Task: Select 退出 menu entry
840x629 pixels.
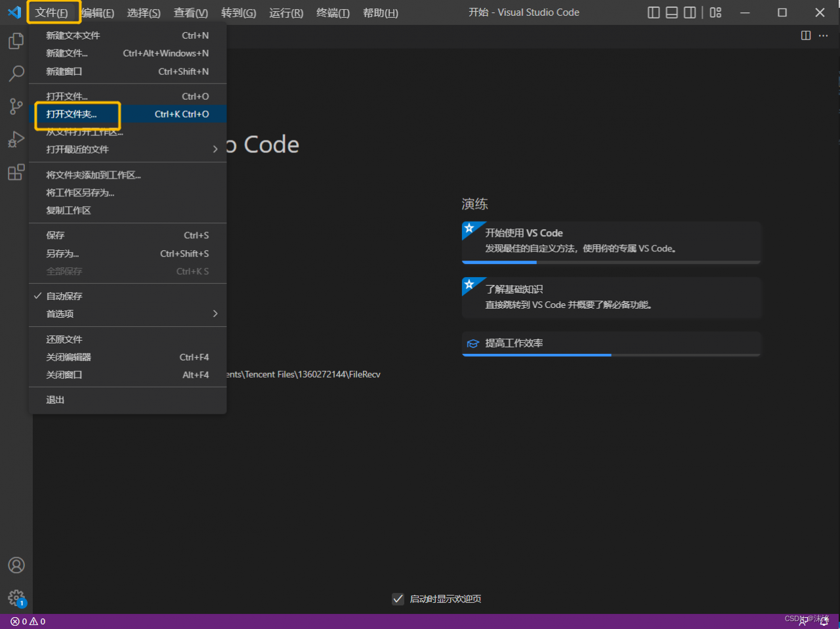Action: (127, 400)
